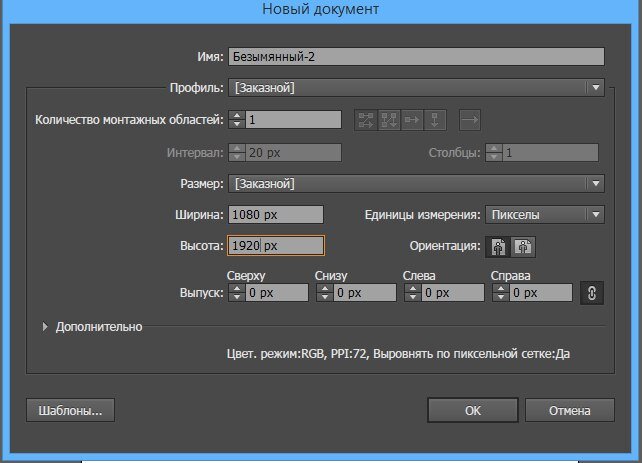Viewport: 642px width, 463px height.
Task: Click the Цвет. режим:RGB summary text
Action: pyautogui.click(x=398, y=354)
